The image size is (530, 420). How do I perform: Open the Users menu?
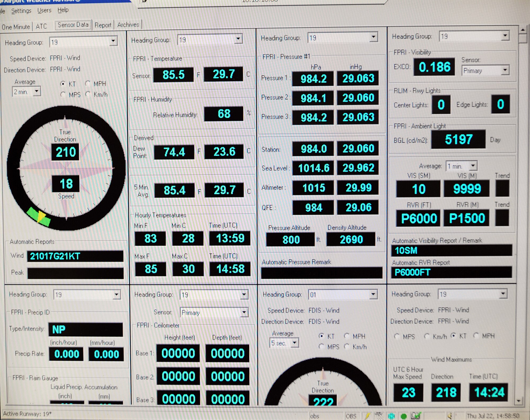[44, 10]
